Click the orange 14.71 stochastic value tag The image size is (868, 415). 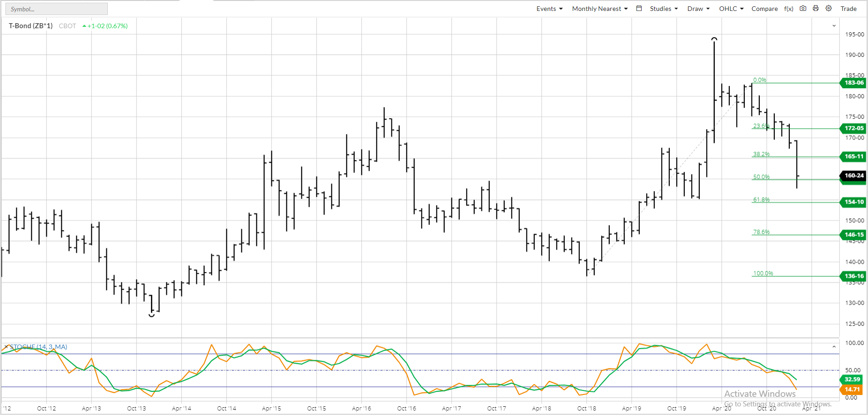(852, 390)
